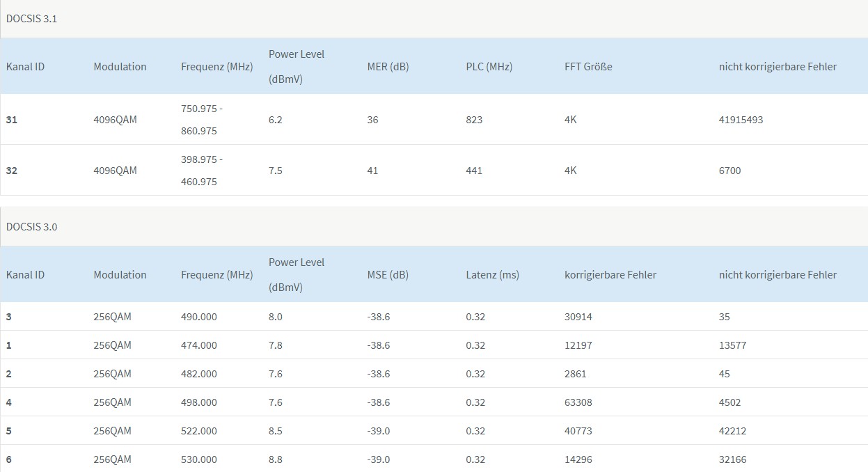This screenshot has width=868, height=472.
Task: Click the PLC (MHz) column header
Action: point(489,67)
